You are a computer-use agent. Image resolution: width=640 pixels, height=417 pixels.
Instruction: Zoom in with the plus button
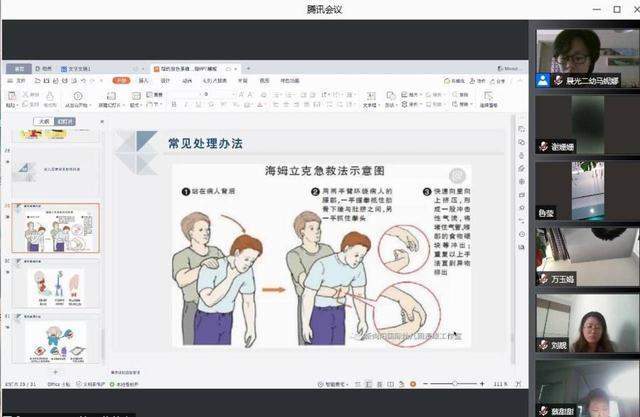click(x=482, y=384)
